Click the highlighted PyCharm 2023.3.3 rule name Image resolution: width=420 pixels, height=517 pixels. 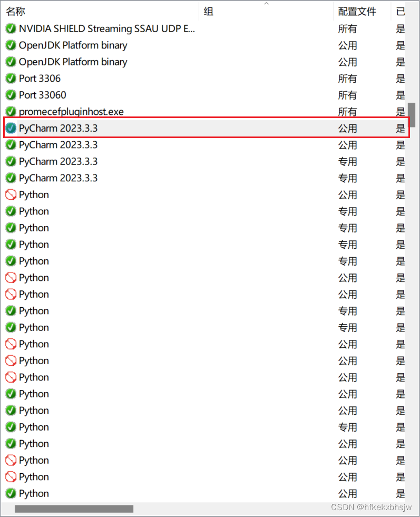(58, 128)
